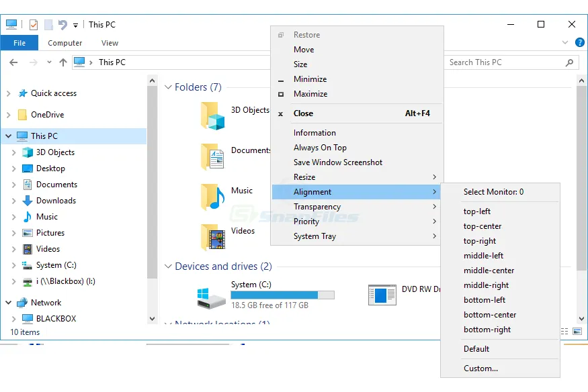The height and width of the screenshot is (392, 588).
Task: Click the magnifier search icon
Action: tap(569, 62)
